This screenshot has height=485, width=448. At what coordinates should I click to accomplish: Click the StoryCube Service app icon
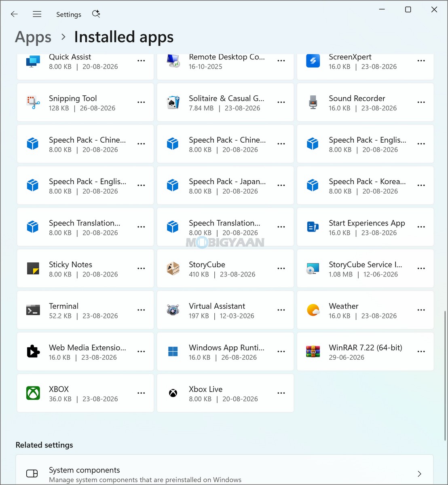[x=313, y=269]
